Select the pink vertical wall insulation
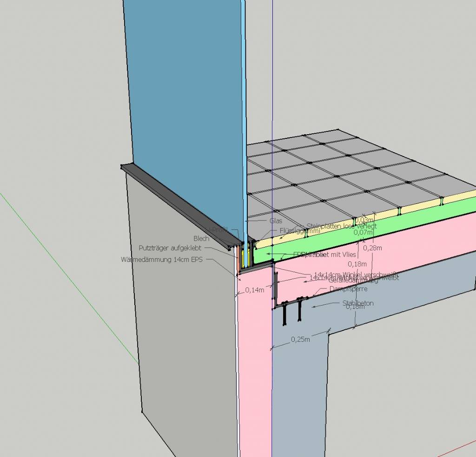 (x=254, y=372)
